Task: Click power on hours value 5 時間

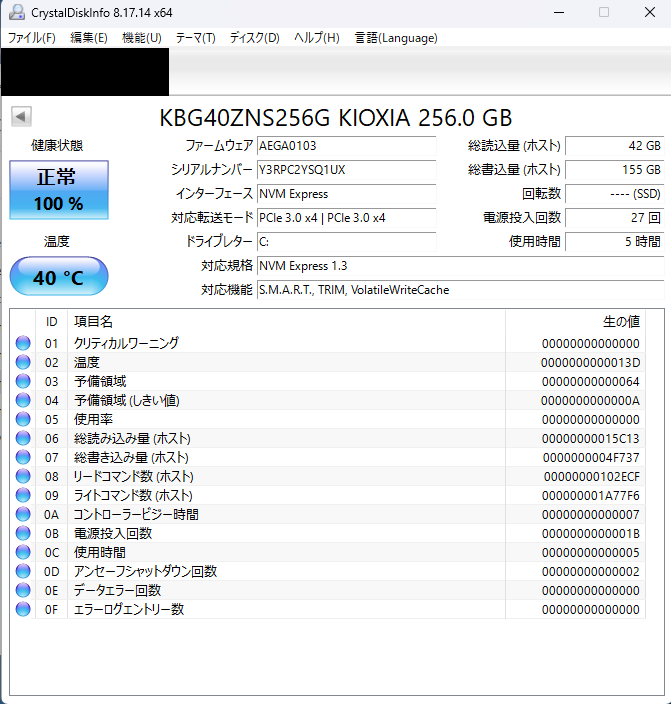Action: click(614, 242)
